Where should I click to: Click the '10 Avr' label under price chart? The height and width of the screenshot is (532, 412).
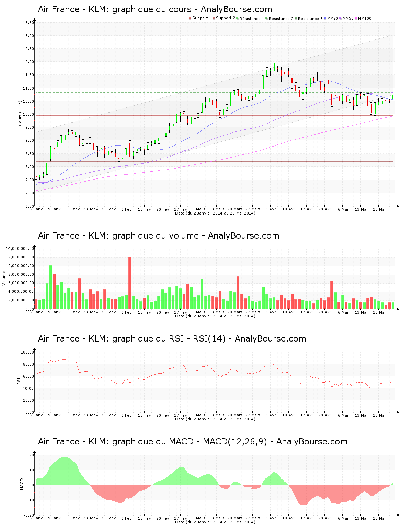289,209
